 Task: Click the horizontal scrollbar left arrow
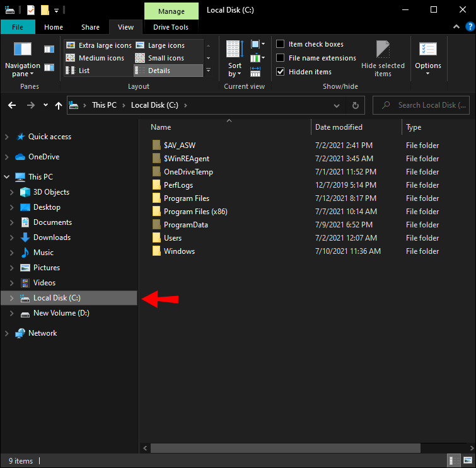[145, 448]
